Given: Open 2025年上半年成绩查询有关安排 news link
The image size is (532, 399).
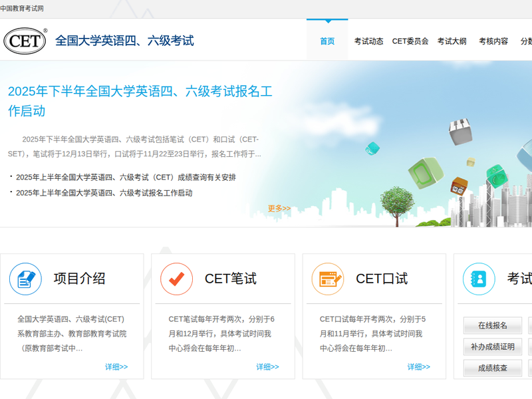Looking at the screenshot, I should 126,178.
